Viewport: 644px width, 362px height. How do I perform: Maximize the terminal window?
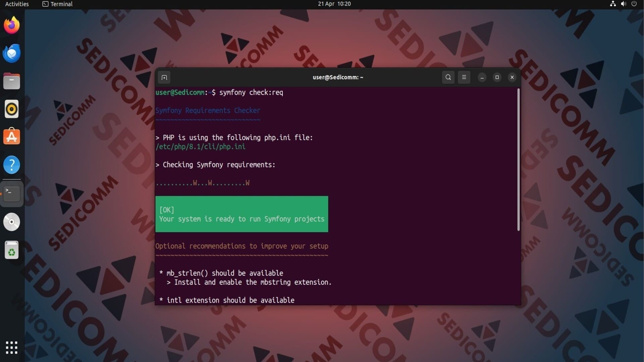(497, 77)
